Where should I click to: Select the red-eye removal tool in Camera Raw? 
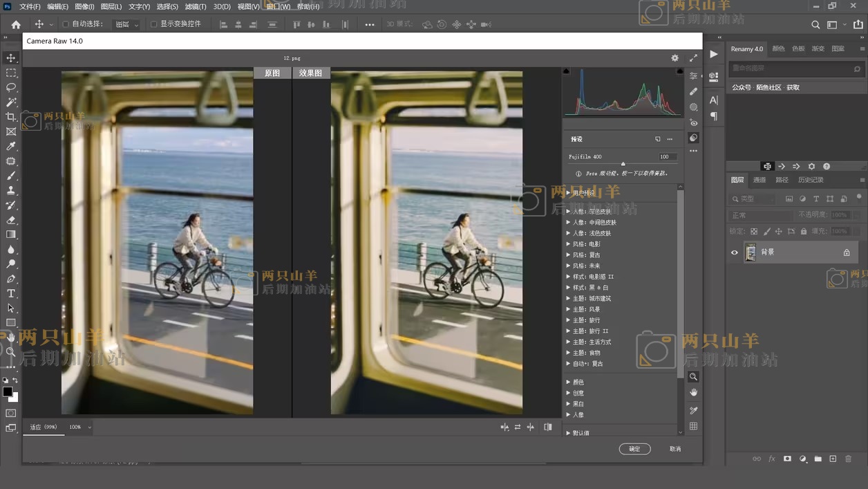click(x=693, y=122)
